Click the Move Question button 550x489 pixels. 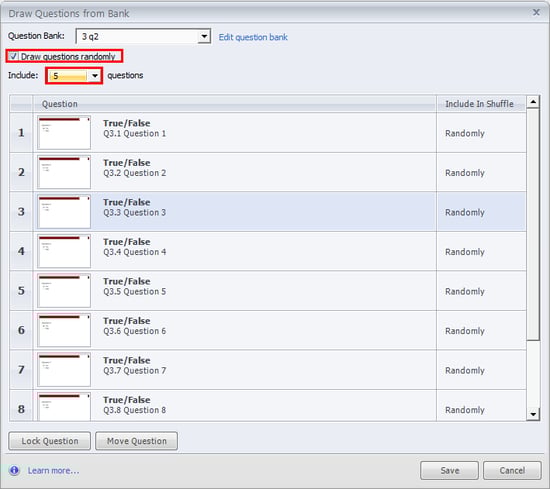[x=136, y=441]
